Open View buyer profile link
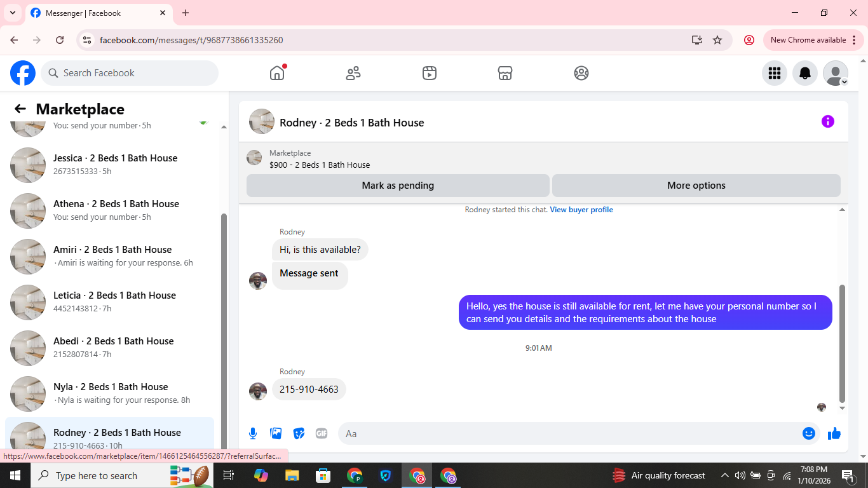868x488 pixels. (x=581, y=210)
